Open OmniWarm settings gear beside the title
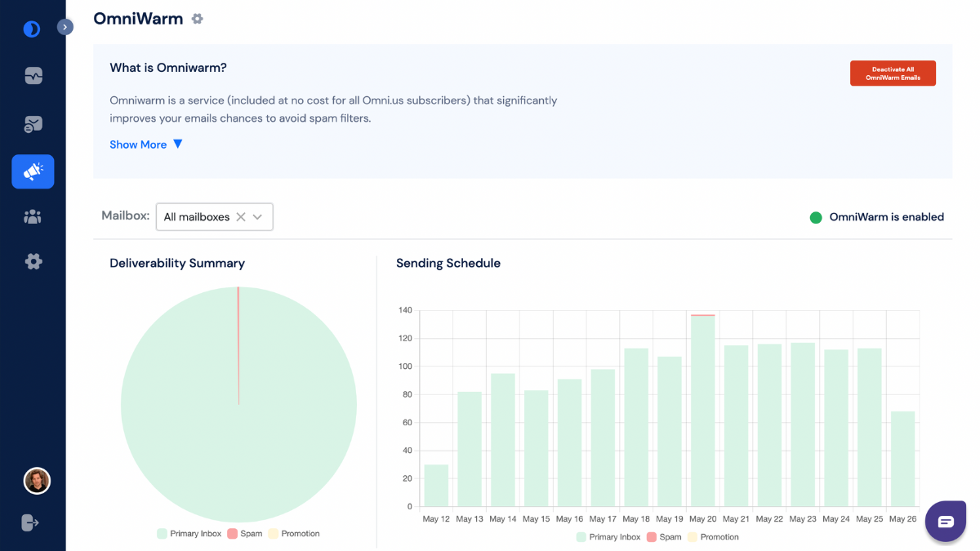 pos(197,18)
